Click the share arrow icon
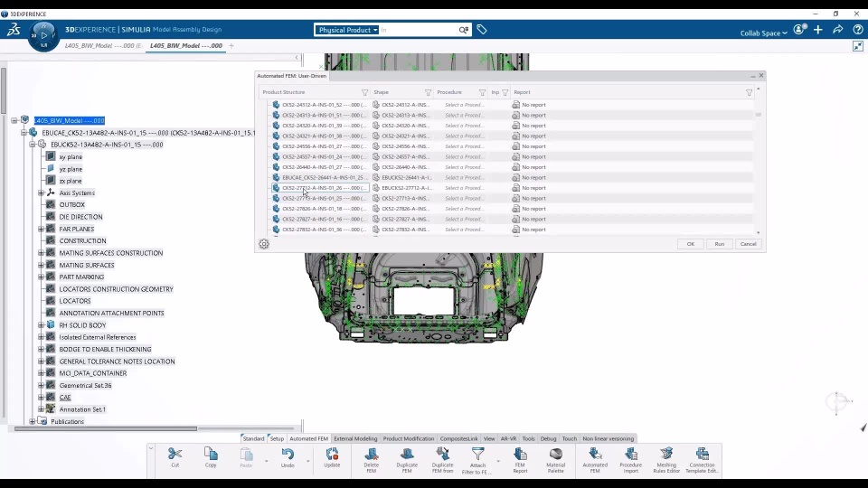This screenshot has width=868, height=488. coord(838,30)
